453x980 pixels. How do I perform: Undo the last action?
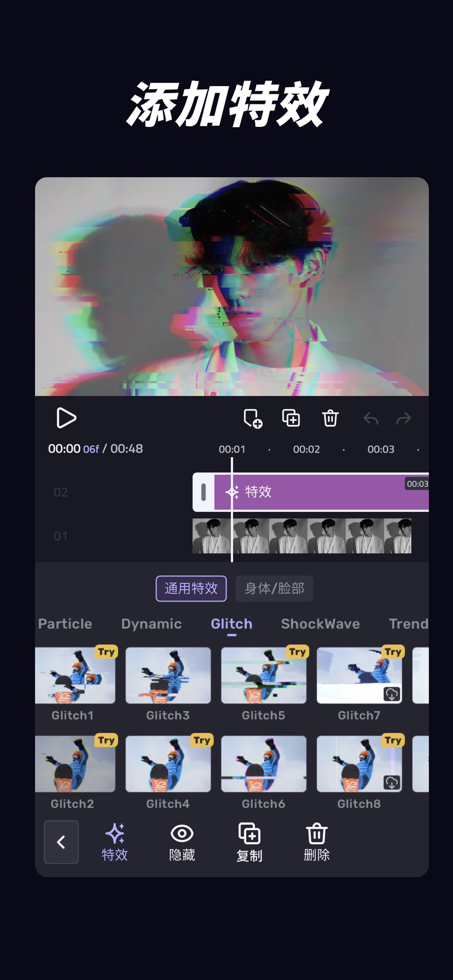[x=371, y=418]
